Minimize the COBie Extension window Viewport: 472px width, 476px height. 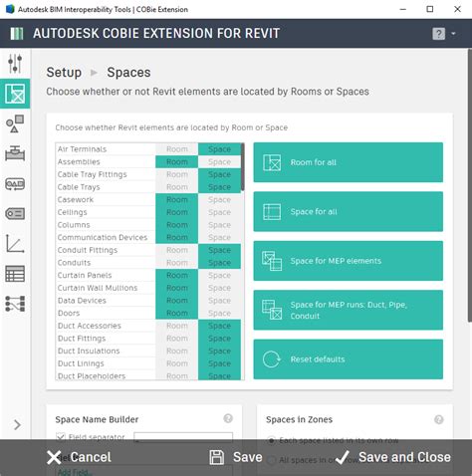pos(403,9)
